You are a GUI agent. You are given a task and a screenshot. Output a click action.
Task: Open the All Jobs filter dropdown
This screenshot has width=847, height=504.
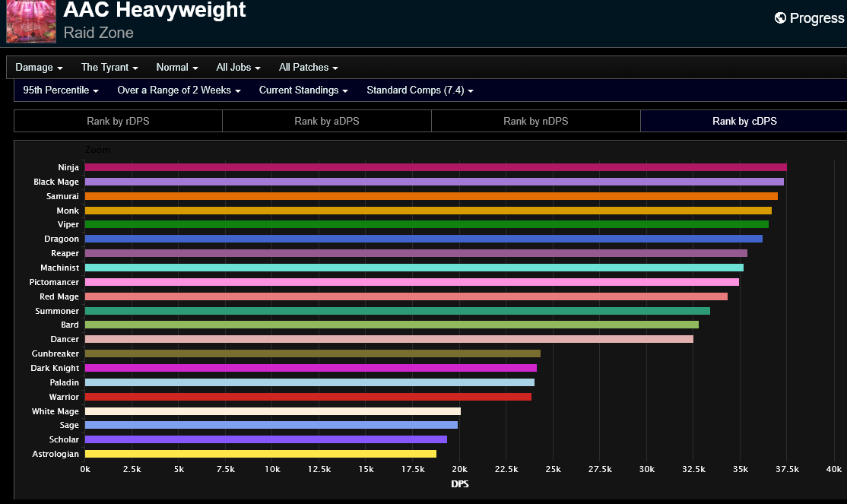(x=238, y=68)
